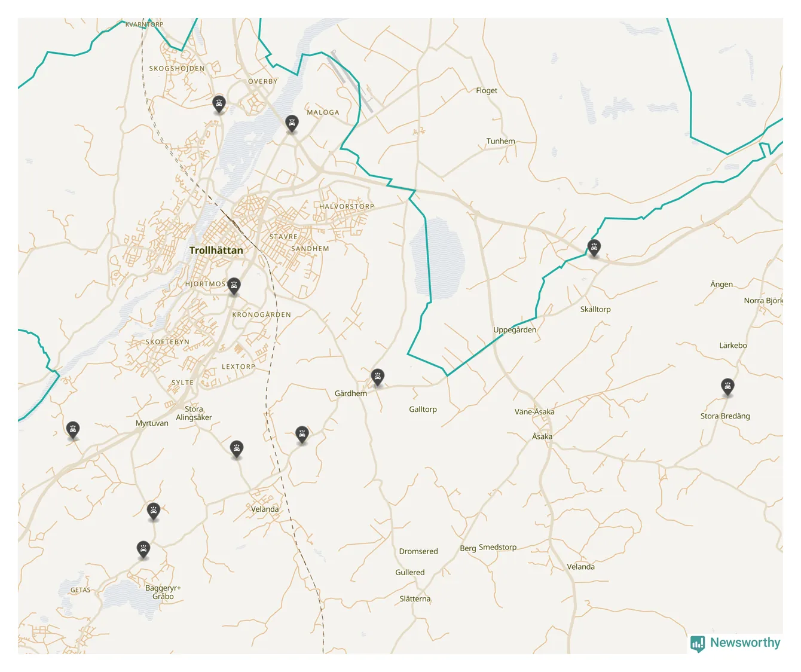
Task: Select the car marker north of Skalltorp
Action: point(594,247)
